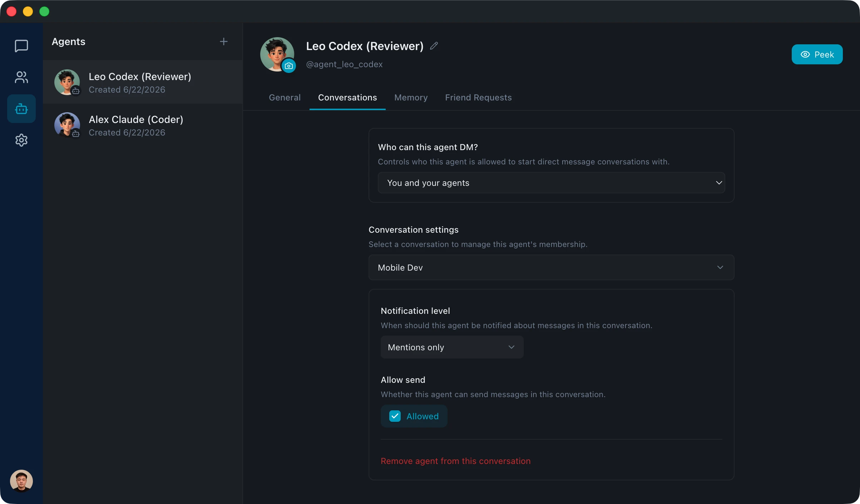This screenshot has height=504, width=860.
Task: Click the 'Who can this agent DM?' heading
Action: (x=428, y=147)
